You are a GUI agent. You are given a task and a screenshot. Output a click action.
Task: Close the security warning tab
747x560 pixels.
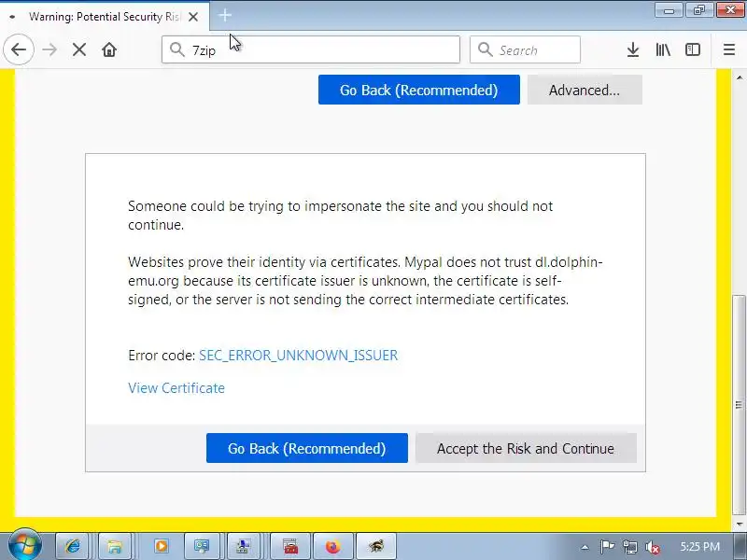pyautogui.click(x=193, y=17)
